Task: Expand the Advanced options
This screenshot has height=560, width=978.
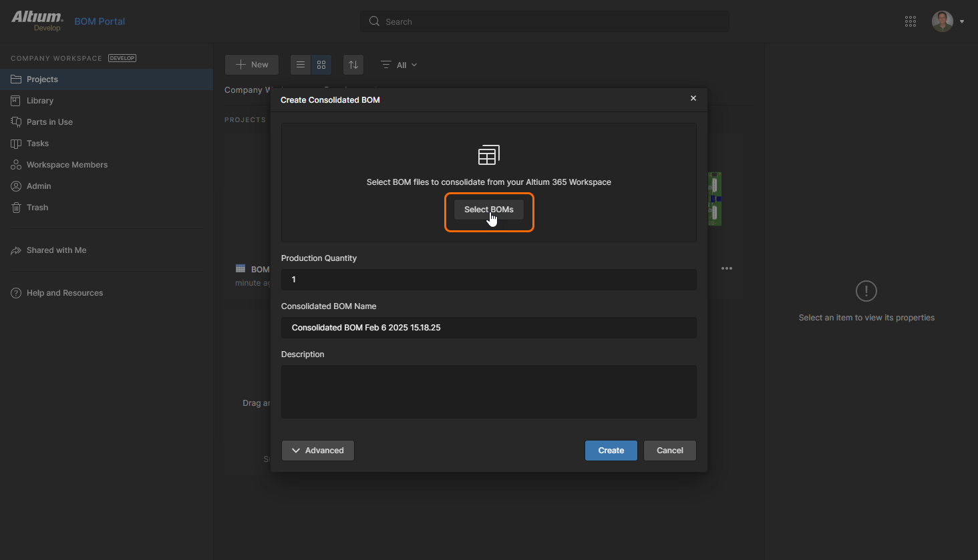Action: point(318,451)
